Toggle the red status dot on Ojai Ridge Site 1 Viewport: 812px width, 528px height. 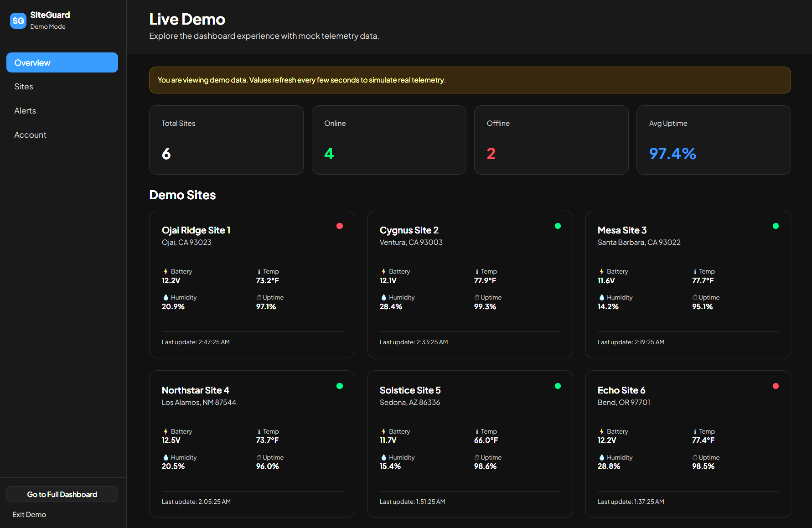click(340, 226)
